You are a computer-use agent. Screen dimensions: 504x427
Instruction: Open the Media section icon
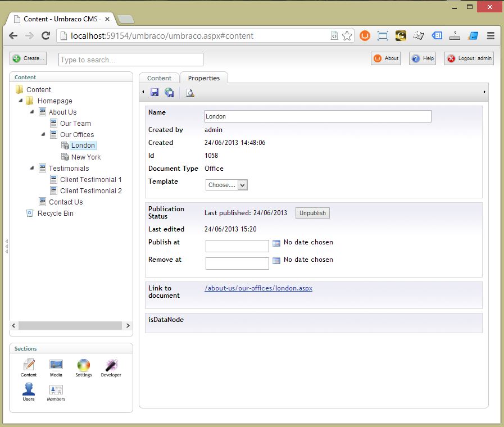point(56,368)
